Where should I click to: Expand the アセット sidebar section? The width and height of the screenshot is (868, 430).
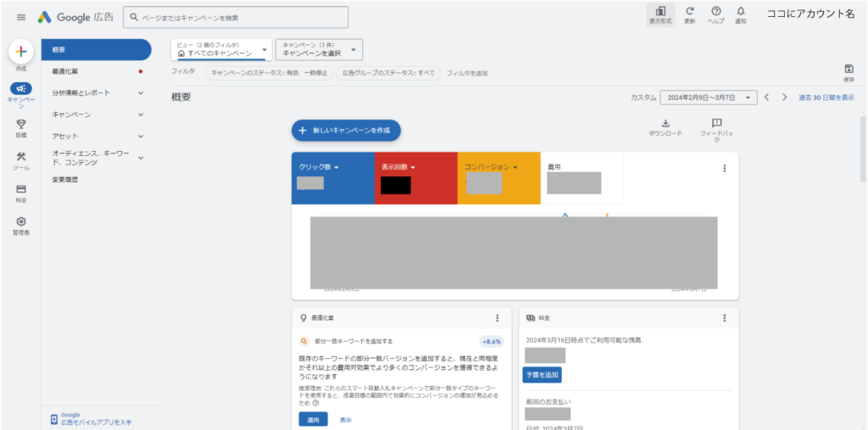pos(141,137)
